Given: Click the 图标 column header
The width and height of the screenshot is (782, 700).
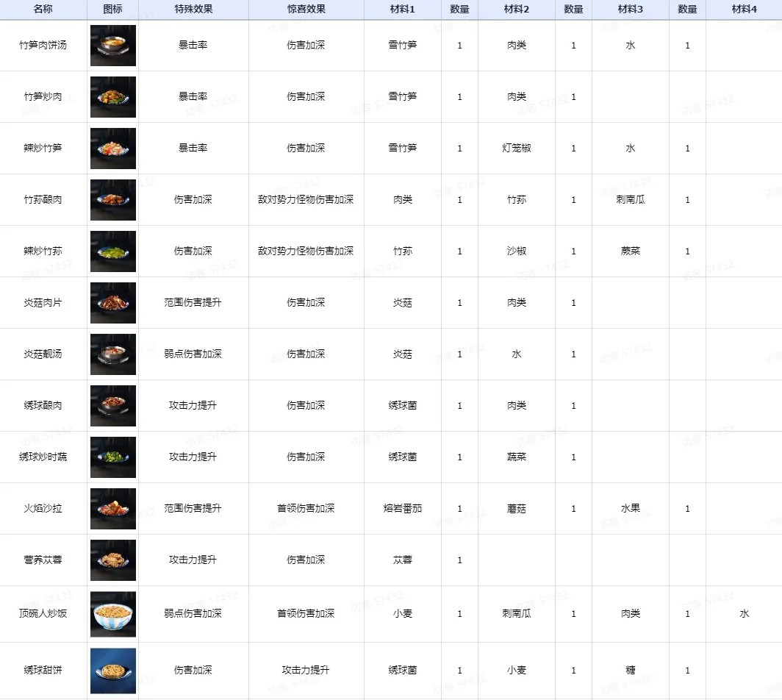Looking at the screenshot, I should [x=112, y=9].
